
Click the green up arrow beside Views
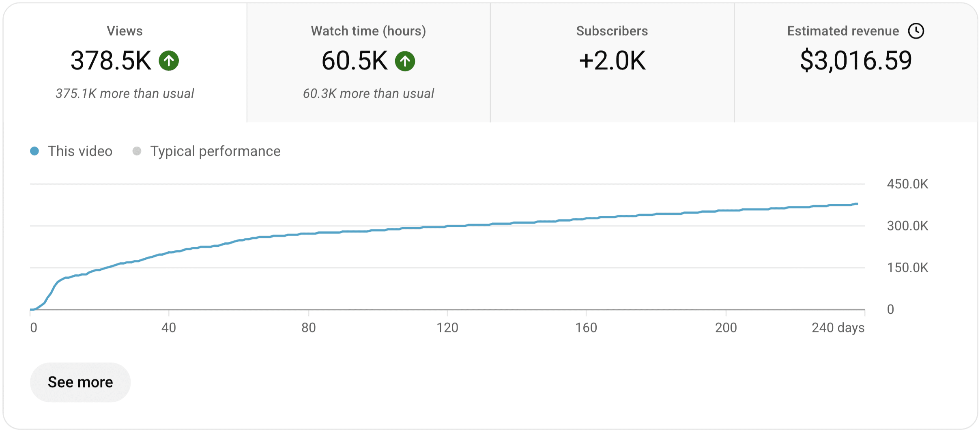point(169,61)
